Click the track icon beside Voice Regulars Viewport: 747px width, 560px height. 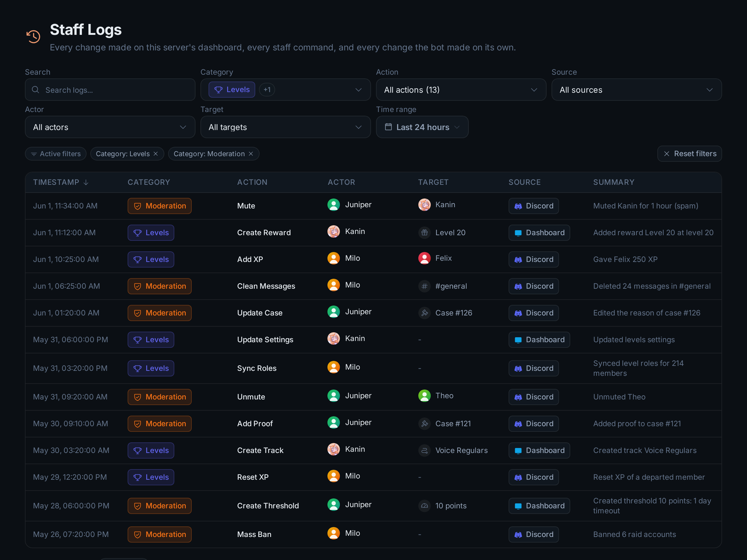point(425,450)
